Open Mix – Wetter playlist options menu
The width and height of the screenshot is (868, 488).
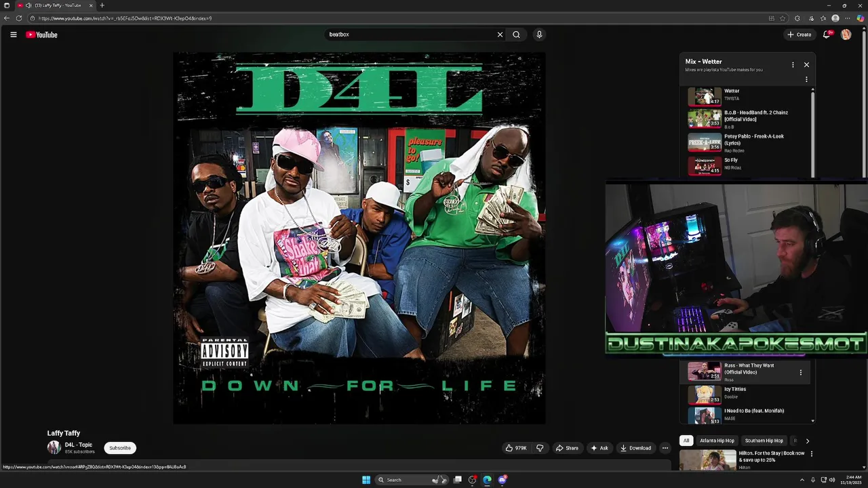(x=793, y=64)
